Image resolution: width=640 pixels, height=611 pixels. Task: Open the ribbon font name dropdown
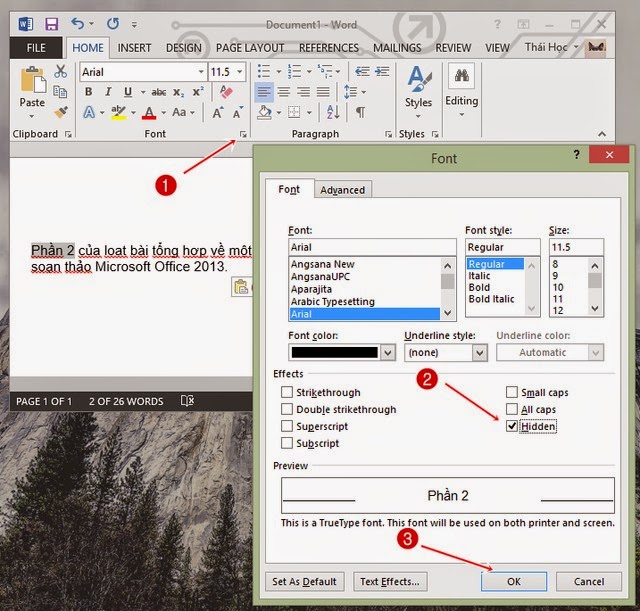point(201,72)
